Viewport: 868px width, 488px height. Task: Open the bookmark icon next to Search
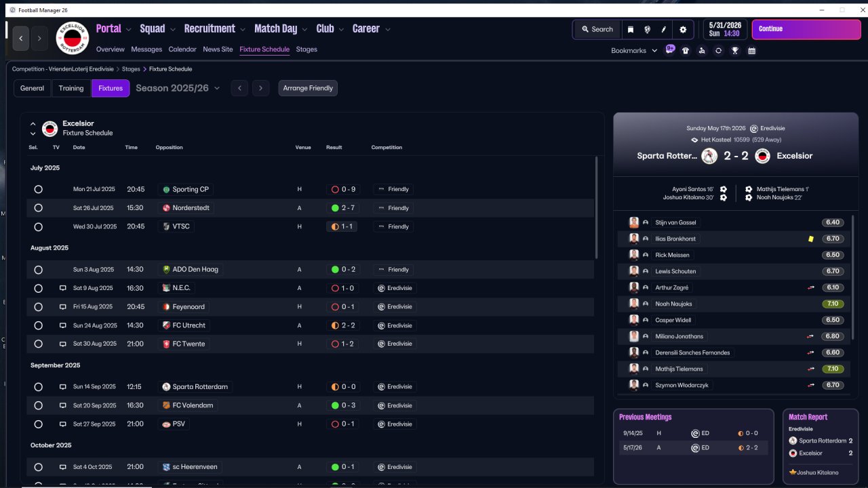631,29
